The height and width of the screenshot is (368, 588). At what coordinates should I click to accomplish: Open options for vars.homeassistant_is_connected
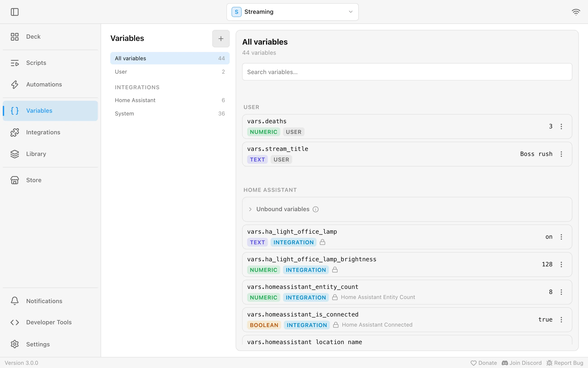pyautogui.click(x=561, y=319)
